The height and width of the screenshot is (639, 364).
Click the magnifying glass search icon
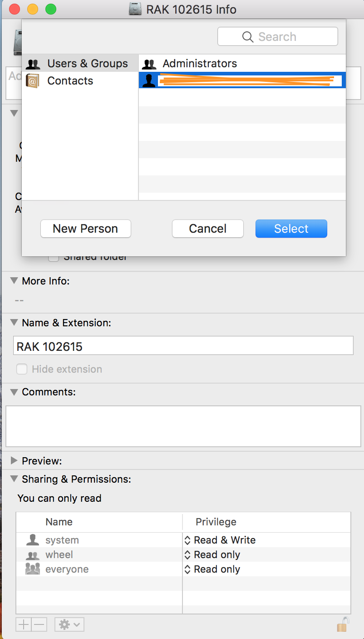247,37
